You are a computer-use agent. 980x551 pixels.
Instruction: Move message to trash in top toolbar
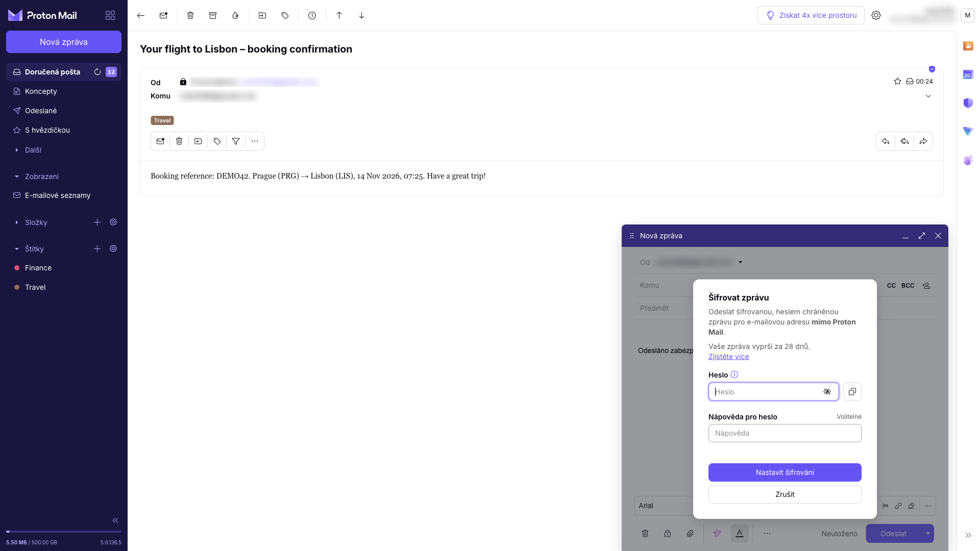pos(190,15)
